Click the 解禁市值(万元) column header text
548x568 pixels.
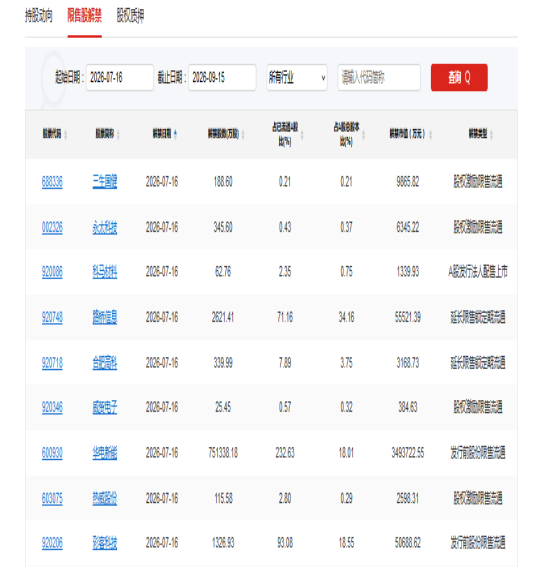click(x=407, y=134)
